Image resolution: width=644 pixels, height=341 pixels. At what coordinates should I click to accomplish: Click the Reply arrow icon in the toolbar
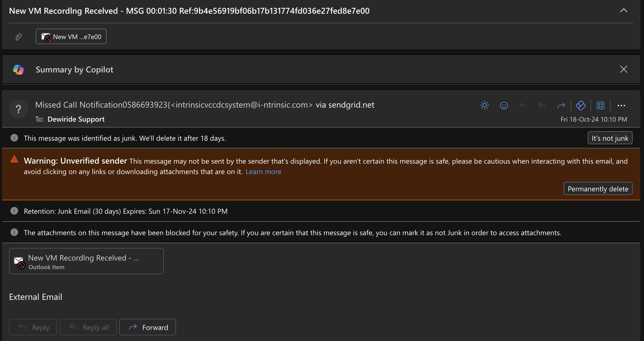[523, 105]
